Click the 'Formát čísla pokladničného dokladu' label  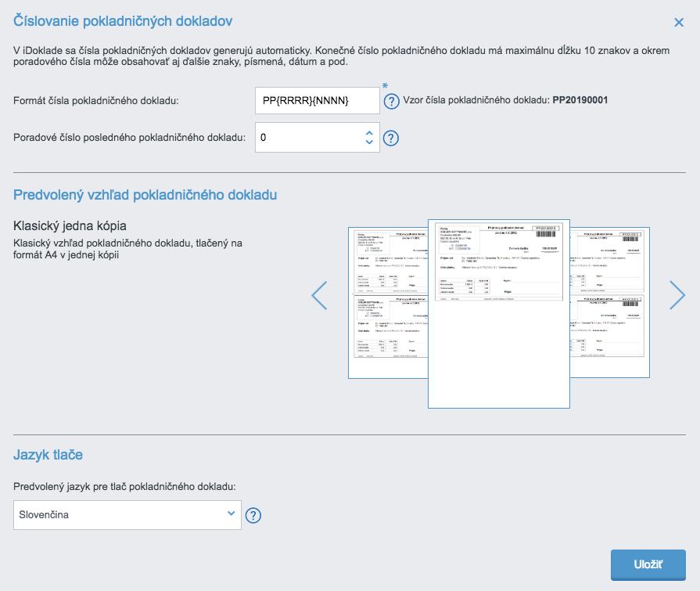click(x=96, y=101)
